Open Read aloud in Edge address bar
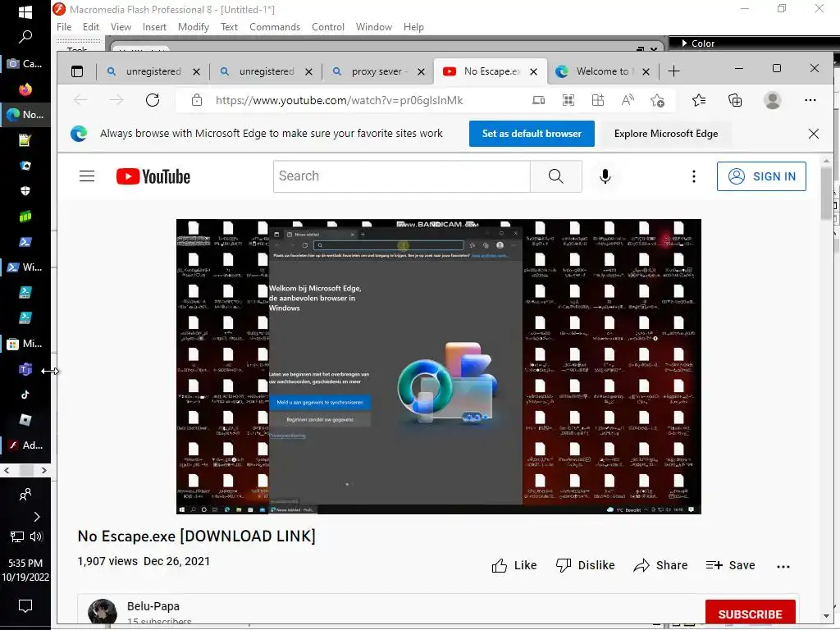Image resolution: width=840 pixels, height=630 pixels. click(x=628, y=100)
